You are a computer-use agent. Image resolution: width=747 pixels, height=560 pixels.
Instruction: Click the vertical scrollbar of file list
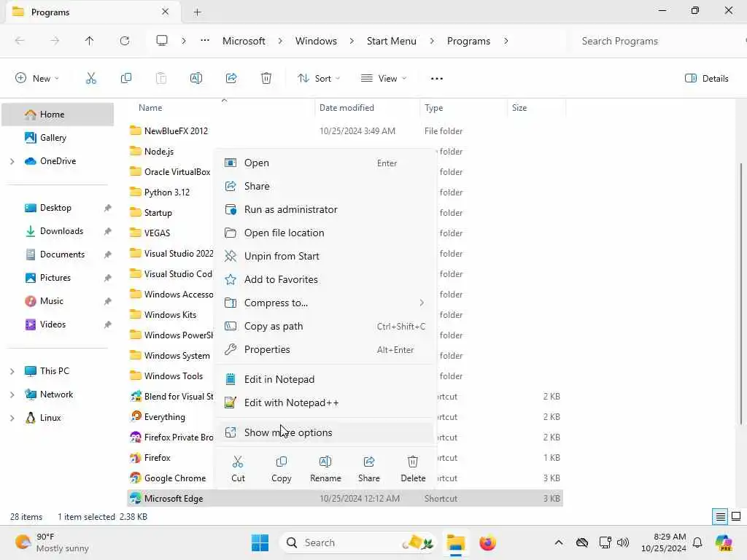741,293
